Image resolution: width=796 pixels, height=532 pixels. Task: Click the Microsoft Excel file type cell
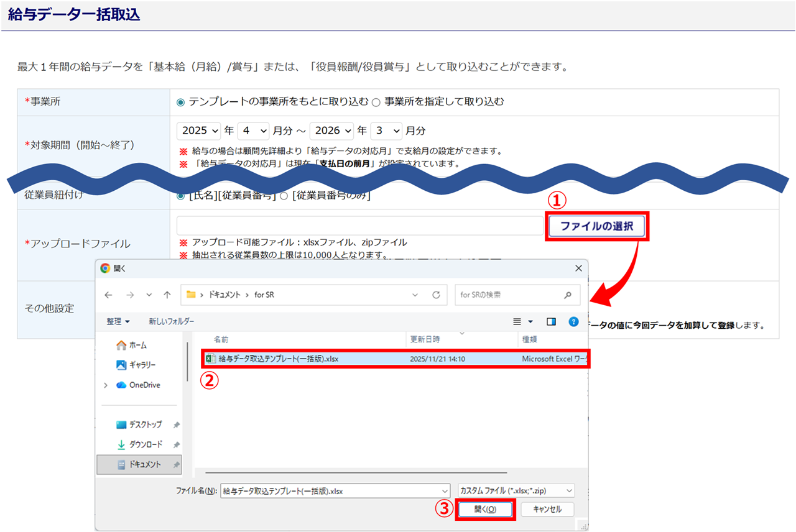(554, 359)
